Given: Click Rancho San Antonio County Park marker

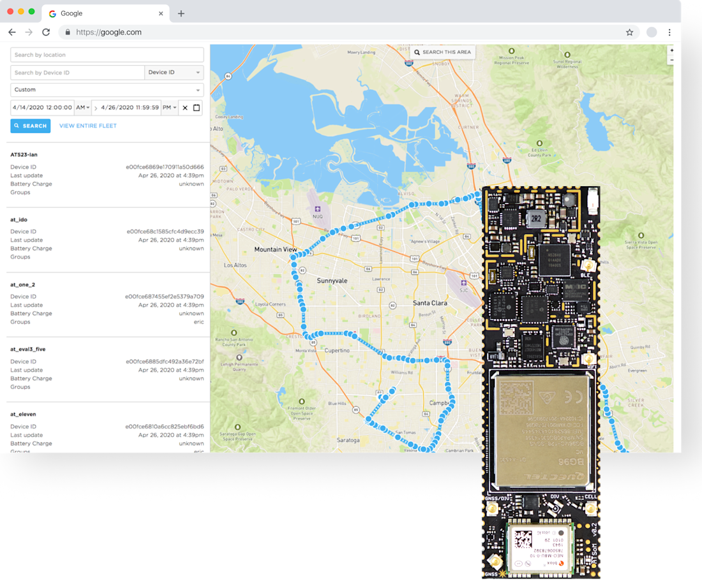Looking at the screenshot, I should [234, 333].
